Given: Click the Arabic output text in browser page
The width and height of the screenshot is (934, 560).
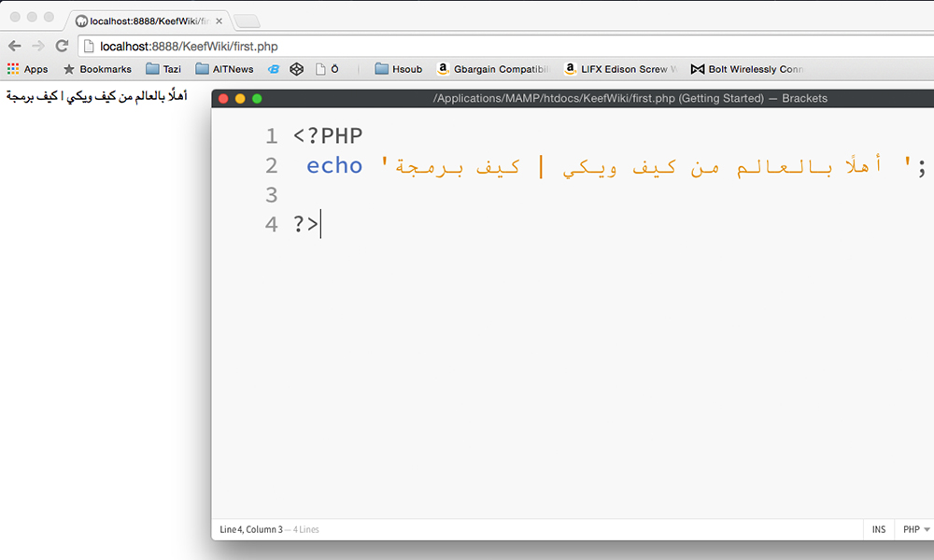Looking at the screenshot, I should (x=96, y=96).
